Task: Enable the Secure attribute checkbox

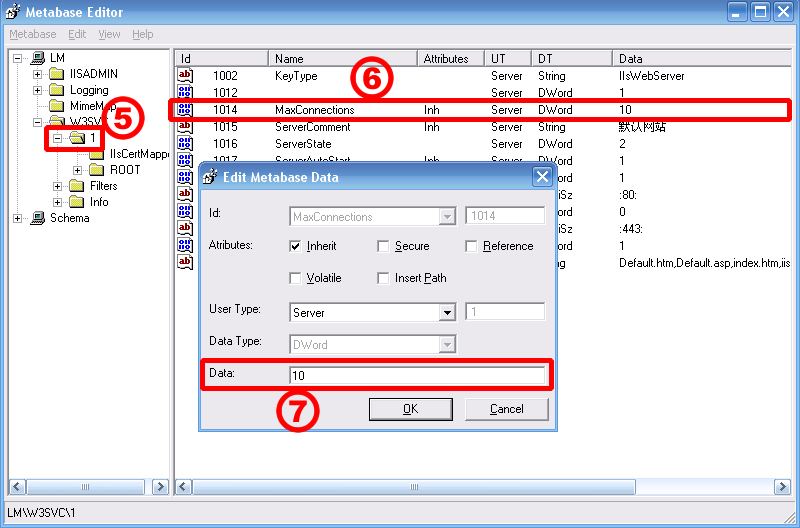Action: pos(384,246)
